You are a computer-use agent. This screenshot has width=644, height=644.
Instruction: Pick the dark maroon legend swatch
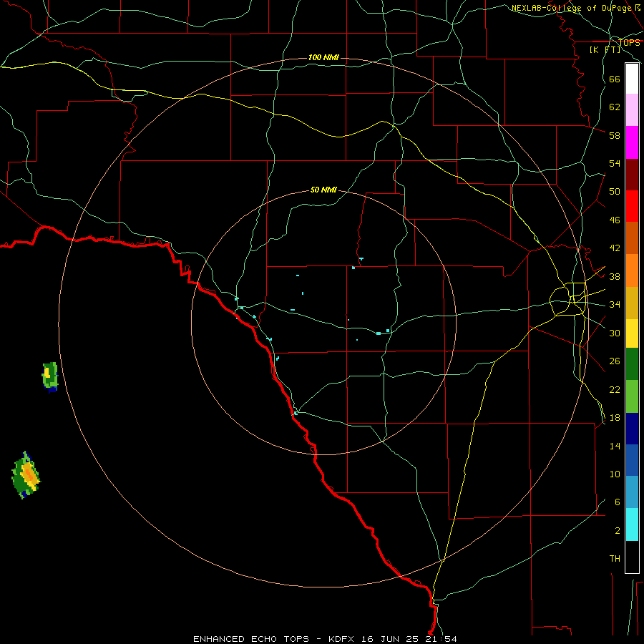632,174
